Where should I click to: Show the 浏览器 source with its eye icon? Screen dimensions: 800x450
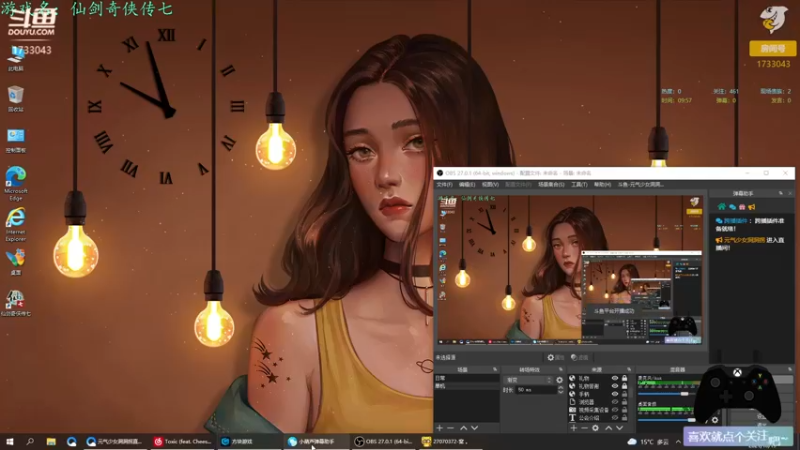click(615, 402)
